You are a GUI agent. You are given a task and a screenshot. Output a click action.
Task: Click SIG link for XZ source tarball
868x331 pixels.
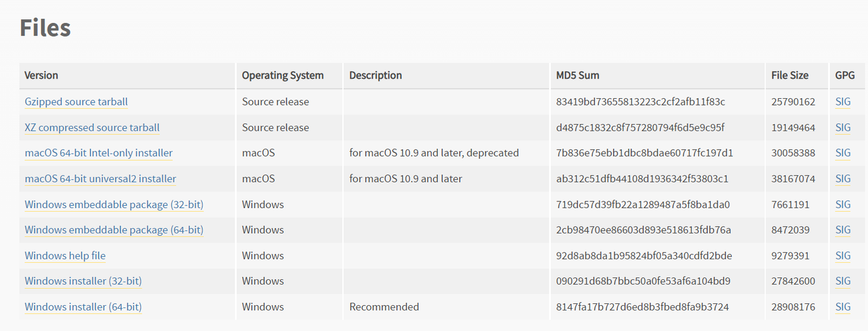point(843,128)
